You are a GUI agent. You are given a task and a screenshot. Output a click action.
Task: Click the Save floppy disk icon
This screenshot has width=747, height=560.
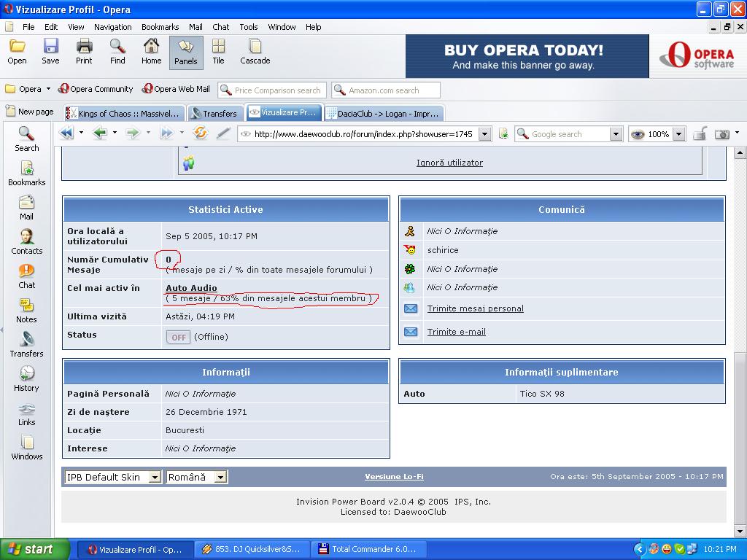[50, 52]
